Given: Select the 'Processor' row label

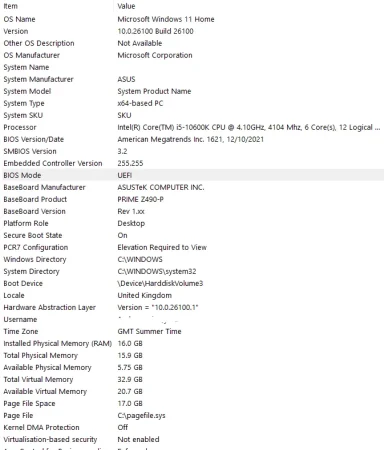Looking at the screenshot, I should pyautogui.click(x=20, y=127).
